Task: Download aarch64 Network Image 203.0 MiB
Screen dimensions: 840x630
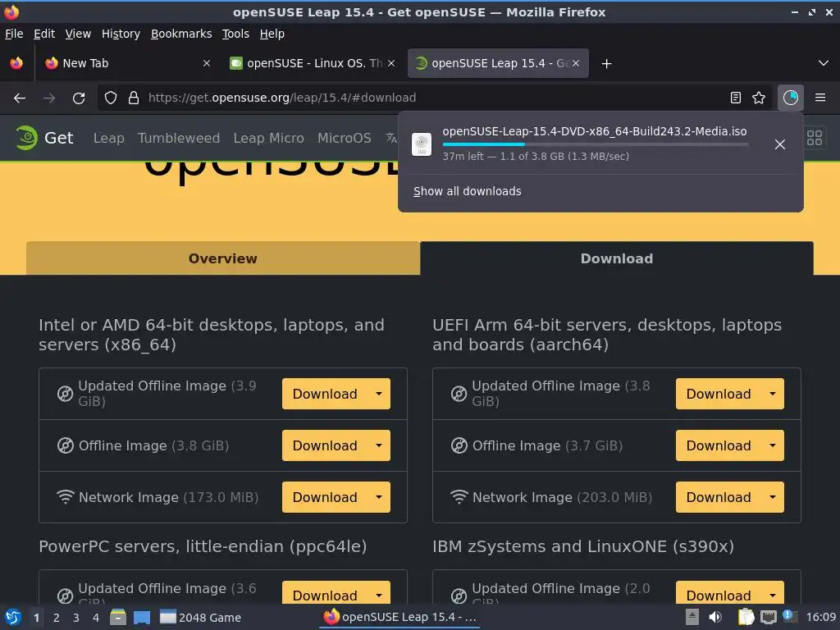Action: pos(719,497)
